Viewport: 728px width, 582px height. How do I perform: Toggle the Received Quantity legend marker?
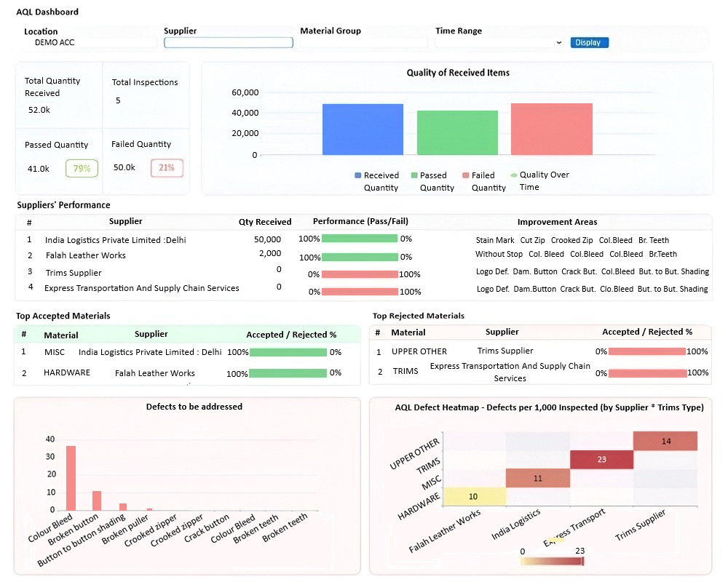(x=358, y=175)
